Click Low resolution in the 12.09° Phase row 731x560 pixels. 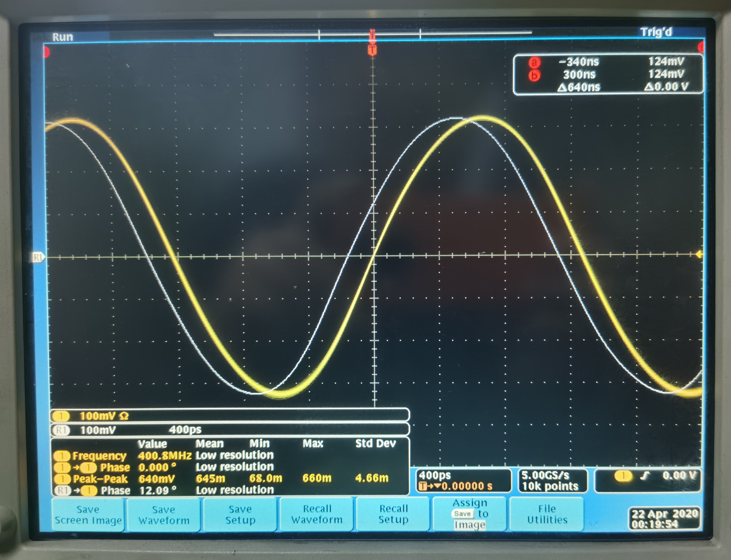point(235,490)
